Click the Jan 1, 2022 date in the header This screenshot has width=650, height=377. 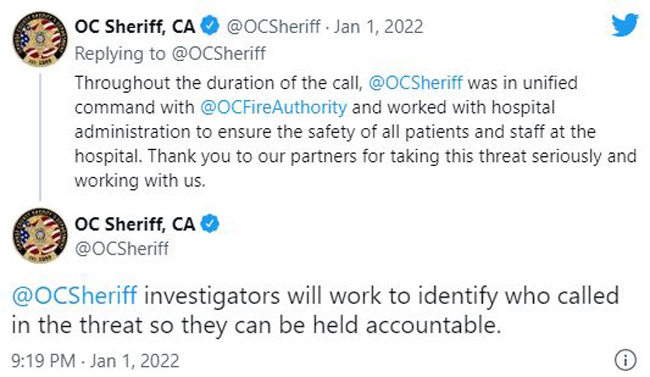click(x=378, y=27)
